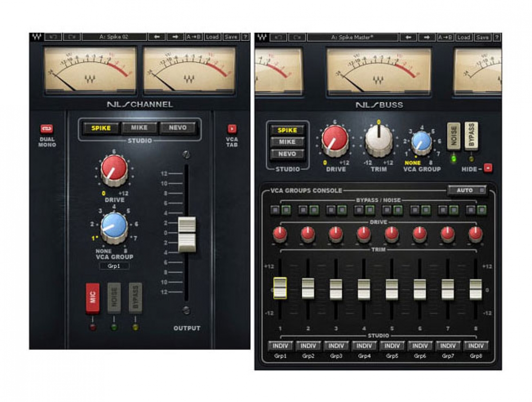Click Undo in the NLS Buss toolbar

[x=278, y=37]
